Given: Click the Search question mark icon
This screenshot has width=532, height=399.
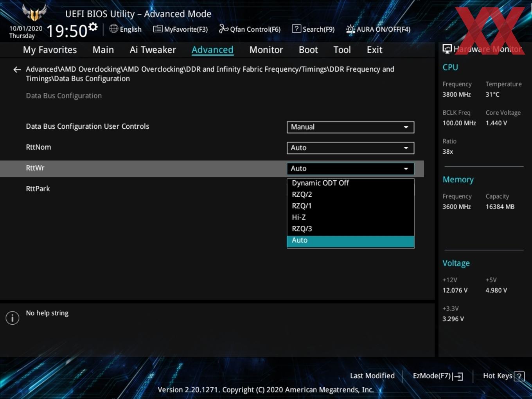Looking at the screenshot, I should [297, 29].
